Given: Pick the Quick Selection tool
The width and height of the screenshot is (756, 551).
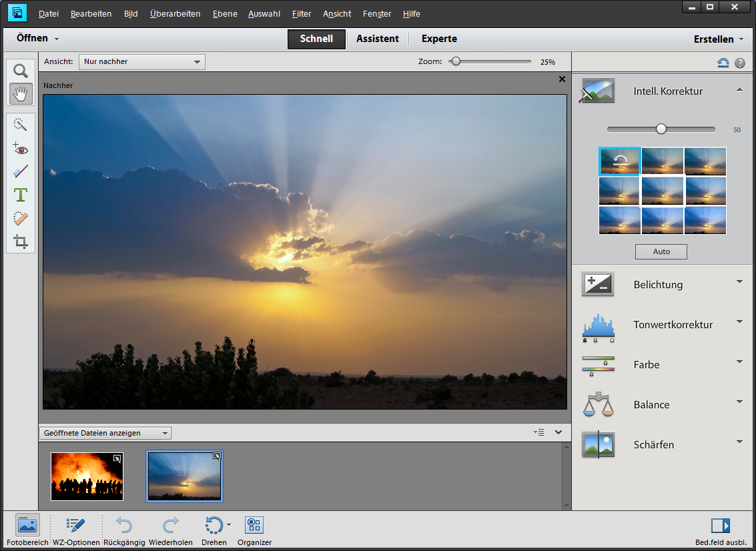Looking at the screenshot, I should (x=21, y=125).
